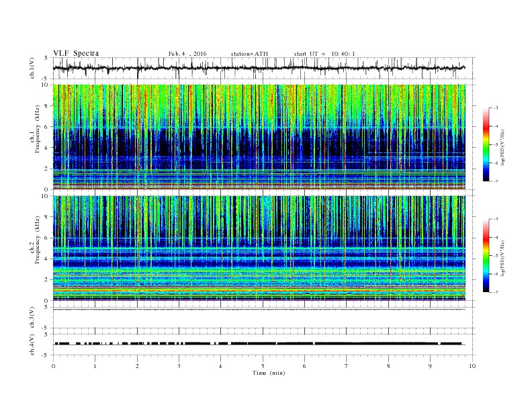Click the ch.2 frequency tick "8"

pyautogui.click(x=46, y=217)
